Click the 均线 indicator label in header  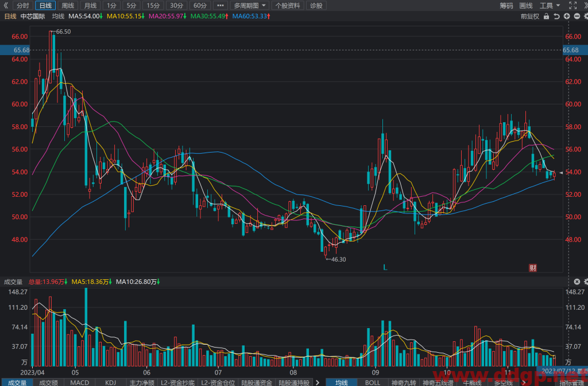click(x=58, y=17)
